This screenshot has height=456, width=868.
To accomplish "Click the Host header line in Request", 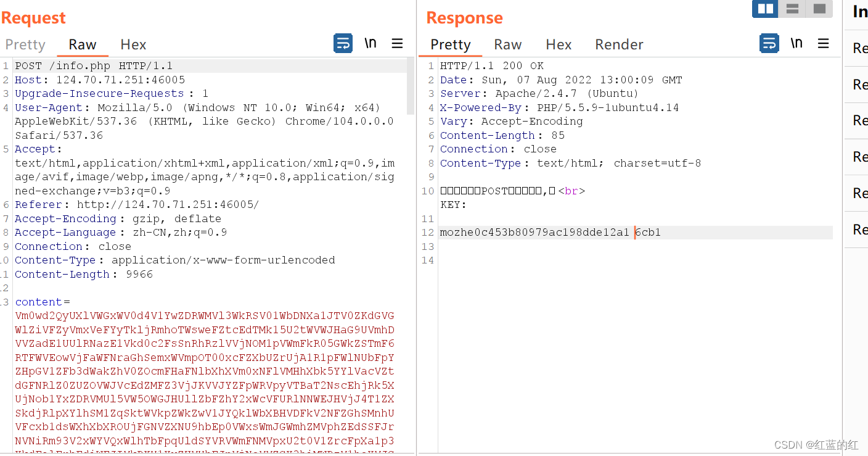I will coord(99,80).
